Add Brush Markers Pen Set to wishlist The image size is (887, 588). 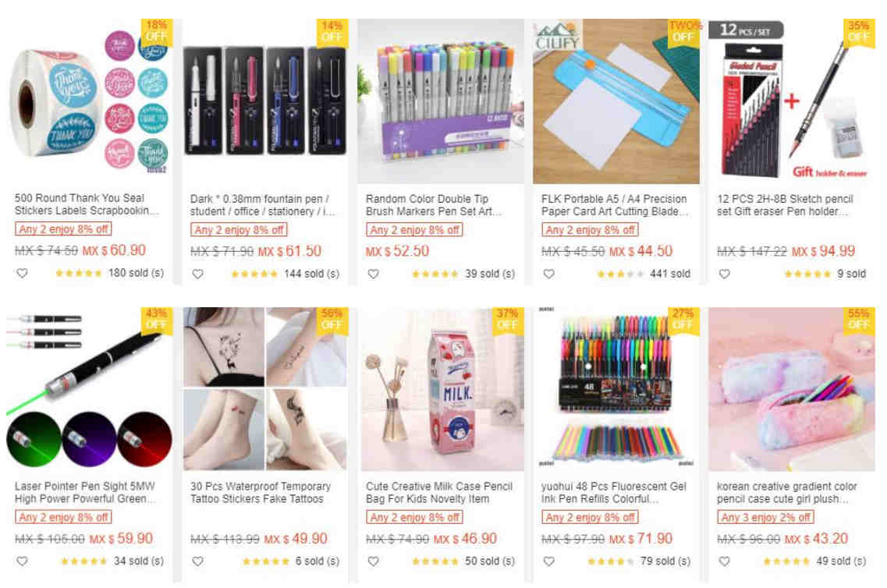coord(374,275)
